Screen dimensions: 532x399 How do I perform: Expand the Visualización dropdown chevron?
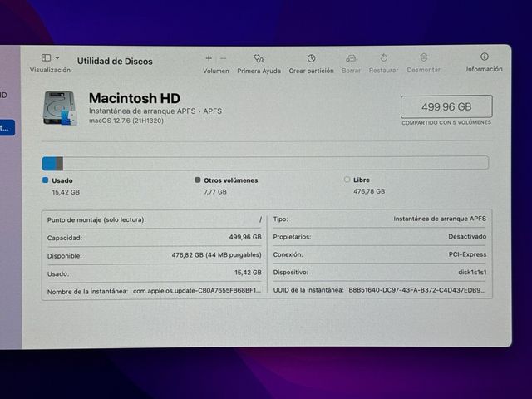coord(57,57)
